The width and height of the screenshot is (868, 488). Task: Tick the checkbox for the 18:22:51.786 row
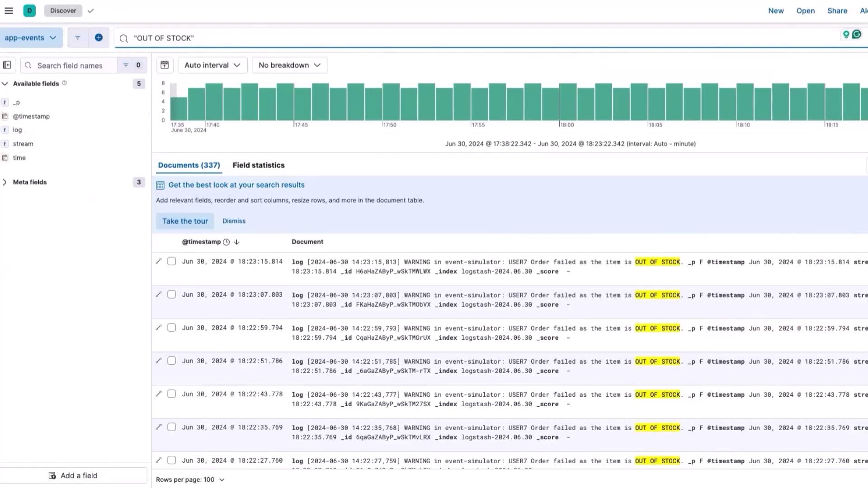click(x=171, y=361)
